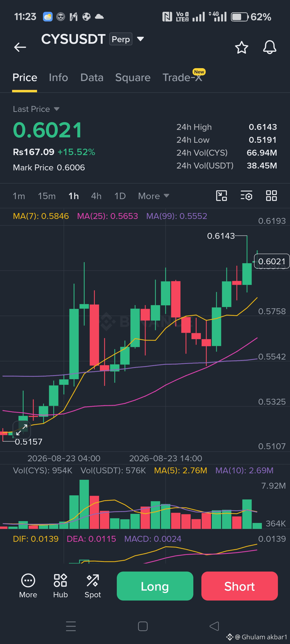
Task: Open the Trade-X tab
Action: tap(183, 78)
